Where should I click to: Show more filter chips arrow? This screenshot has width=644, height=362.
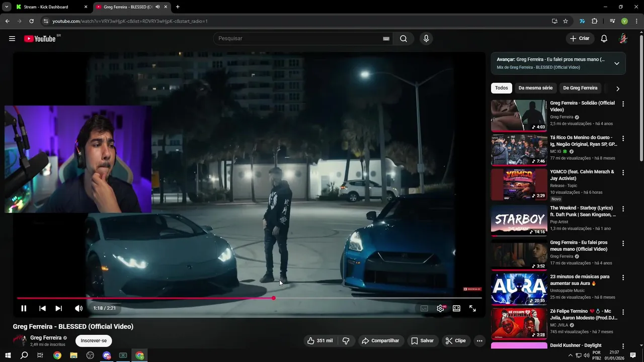coord(618,88)
